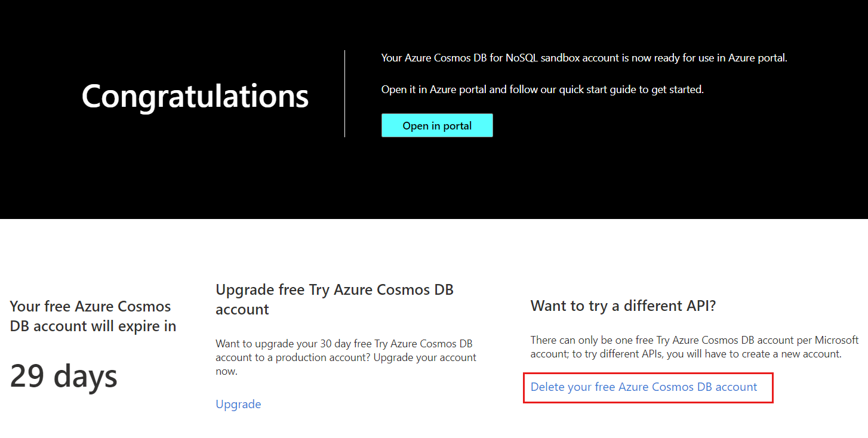Select Delete your free Azure Cosmos DB account
The height and width of the screenshot is (438, 868).
[x=644, y=387]
